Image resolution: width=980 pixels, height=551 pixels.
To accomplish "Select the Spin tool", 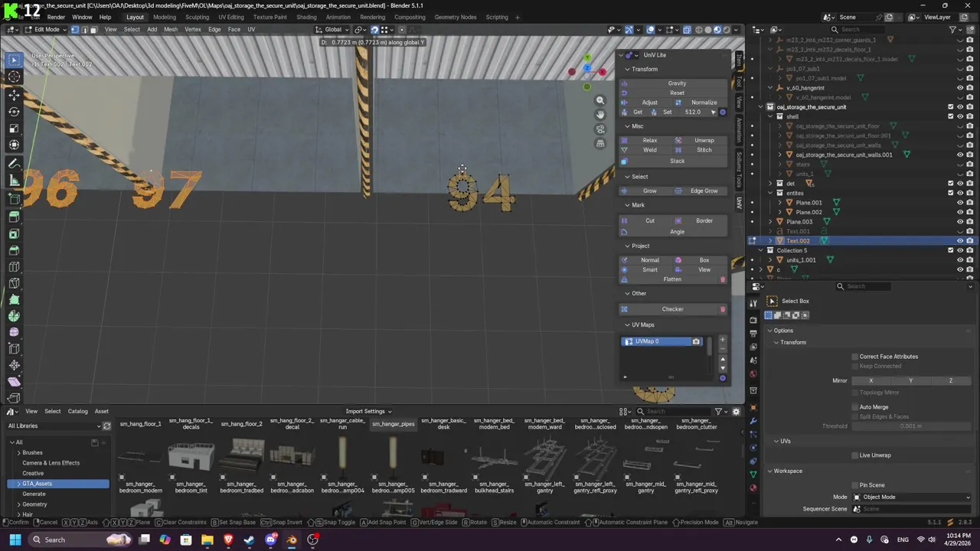I will click(14, 315).
